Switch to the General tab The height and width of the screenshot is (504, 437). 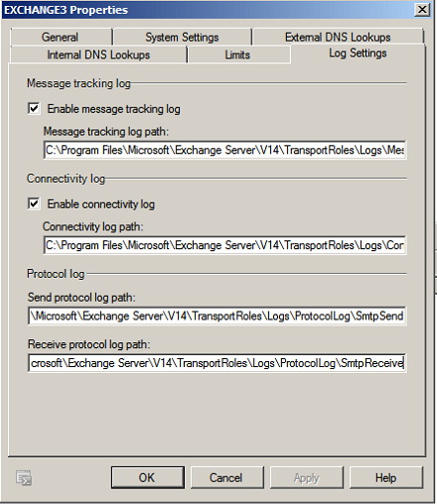[62, 37]
